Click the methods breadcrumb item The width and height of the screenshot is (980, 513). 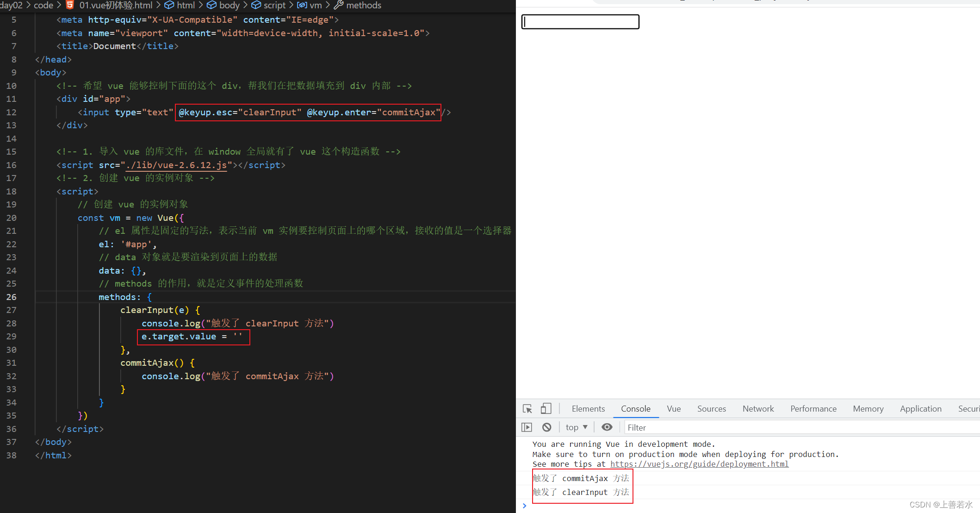pos(364,5)
